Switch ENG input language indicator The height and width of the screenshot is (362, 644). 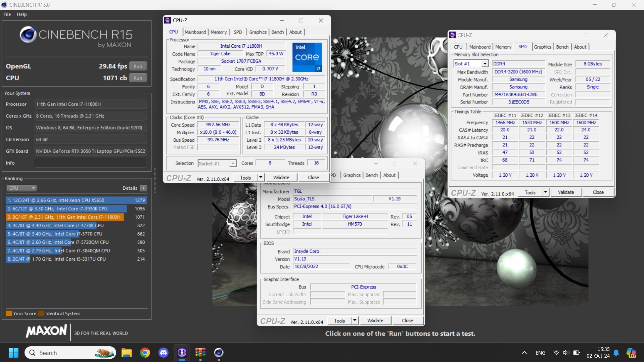(540, 353)
